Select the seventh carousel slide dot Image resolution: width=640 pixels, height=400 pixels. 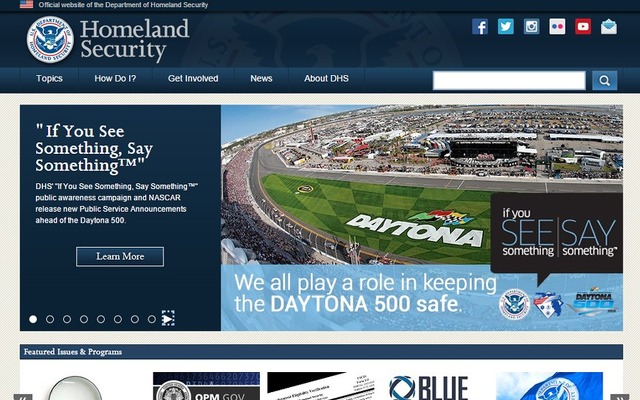click(135, 319)
